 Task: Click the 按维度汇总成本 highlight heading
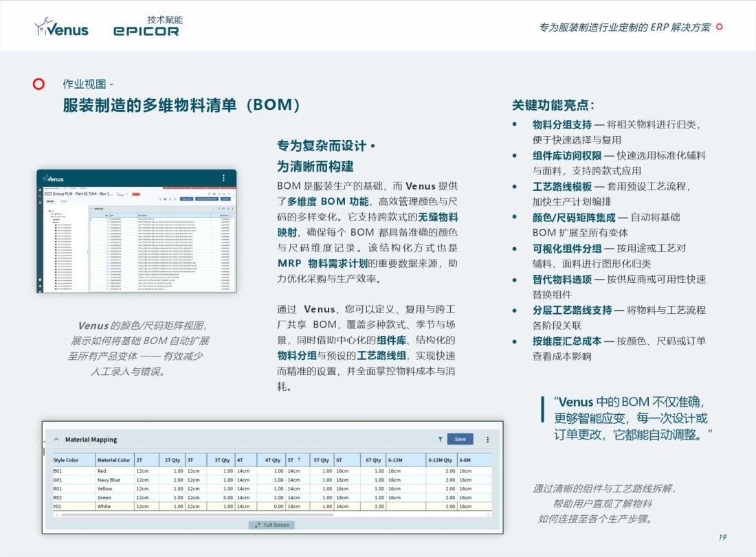567,341
